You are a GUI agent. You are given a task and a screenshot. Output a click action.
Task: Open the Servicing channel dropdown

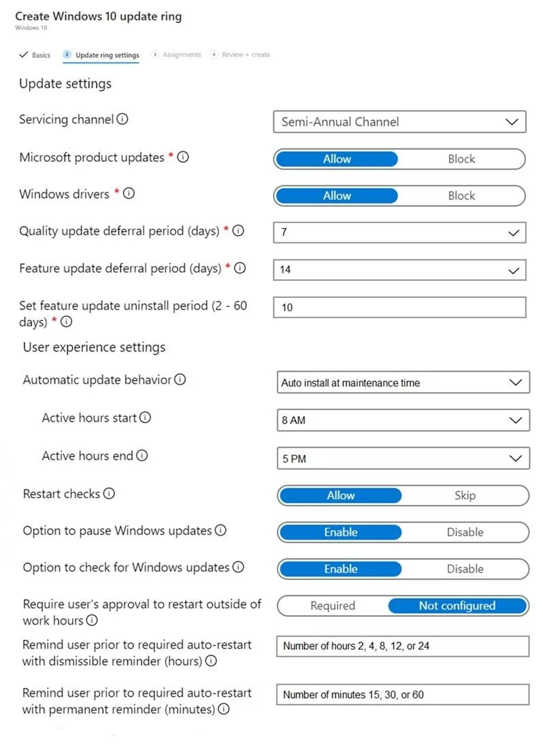(399, 122)
